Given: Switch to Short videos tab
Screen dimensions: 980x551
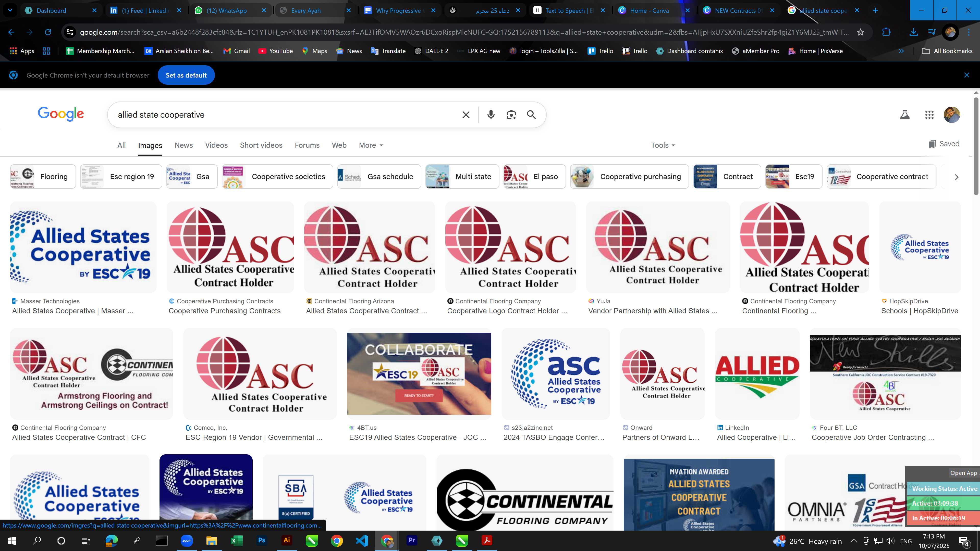Looking at the screenshot, I should pos(261,145).
